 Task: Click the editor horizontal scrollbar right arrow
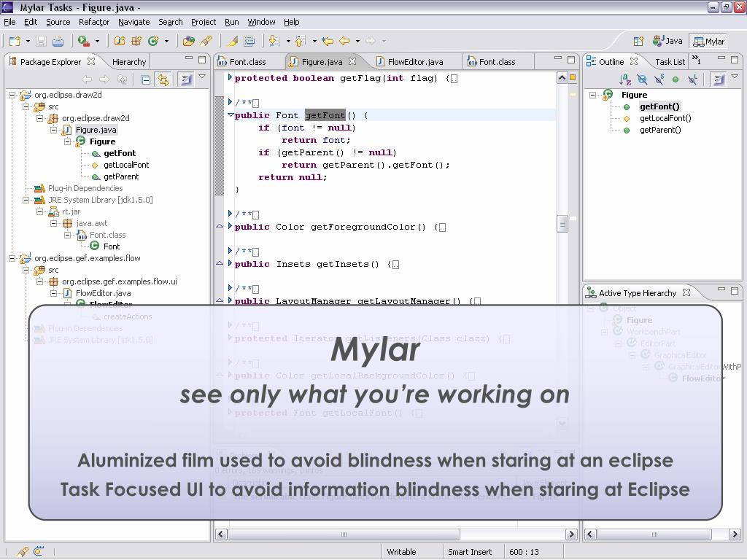[571, 534]
